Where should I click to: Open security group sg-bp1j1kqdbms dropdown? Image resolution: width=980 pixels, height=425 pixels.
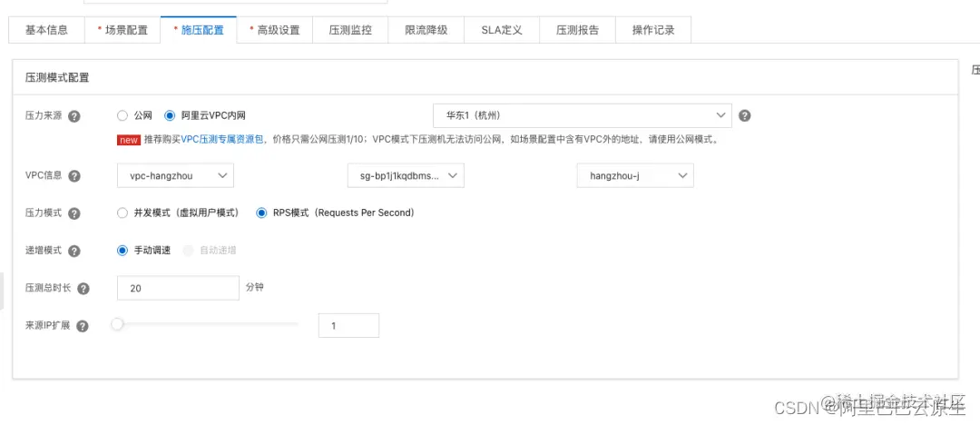point(406,176)
